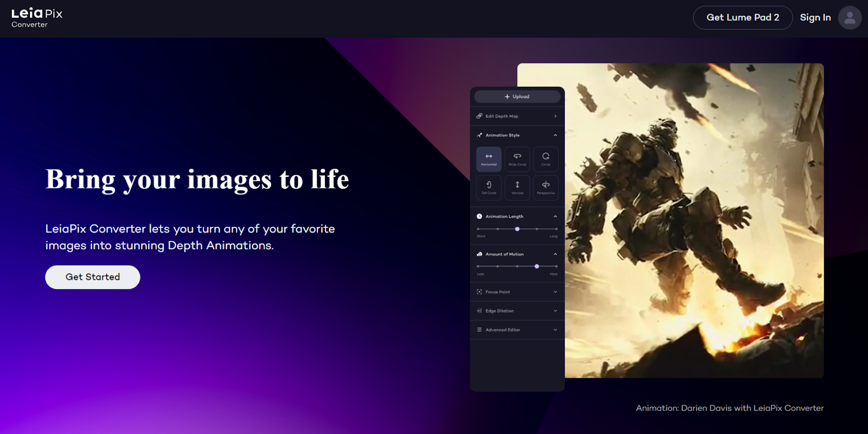Click the Animation Length clock icon
Screen dimensions: 868x434
point(479,216)
